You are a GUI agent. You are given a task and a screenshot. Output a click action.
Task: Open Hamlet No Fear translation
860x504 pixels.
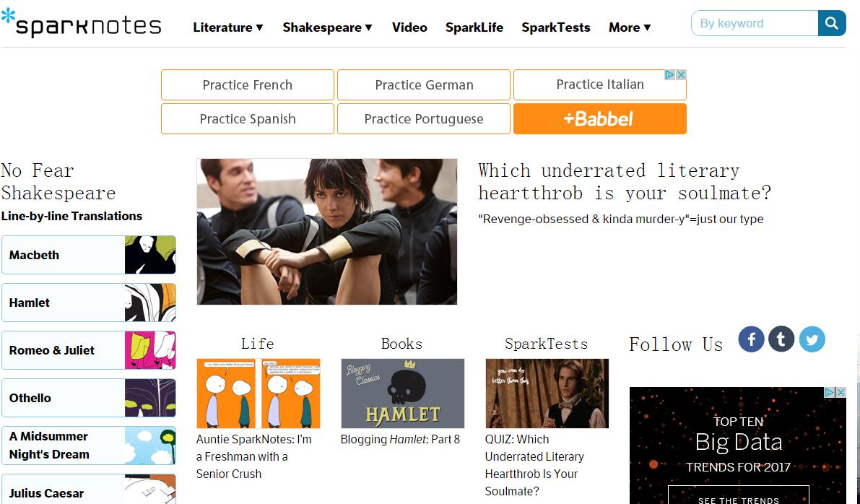[89, 303]
